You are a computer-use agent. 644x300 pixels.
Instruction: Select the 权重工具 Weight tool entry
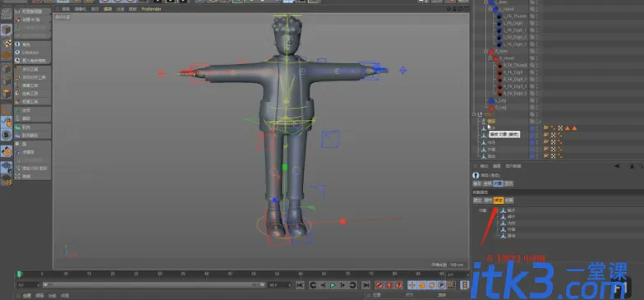[x=30, y=102]
